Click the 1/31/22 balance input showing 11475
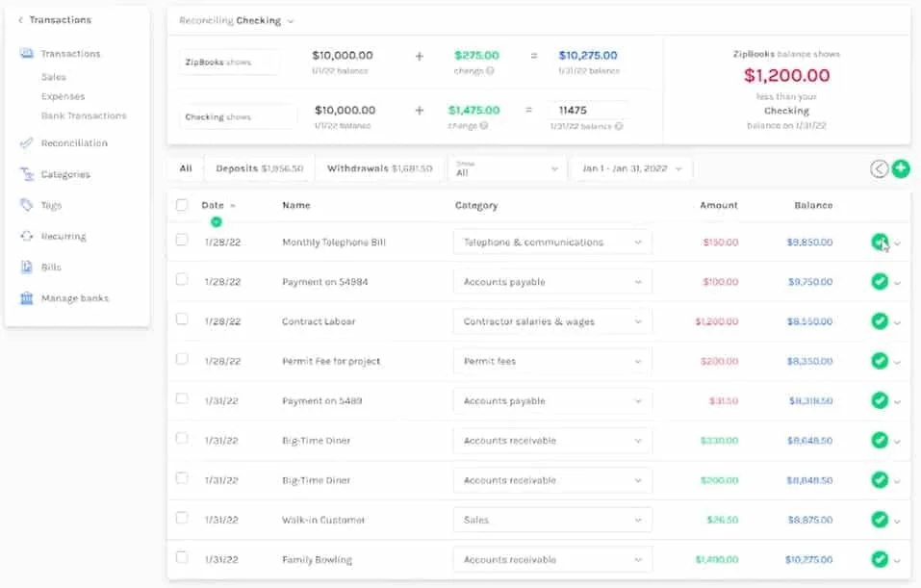The height and width of the screenshot is (588, 921). tap(587, 111)
